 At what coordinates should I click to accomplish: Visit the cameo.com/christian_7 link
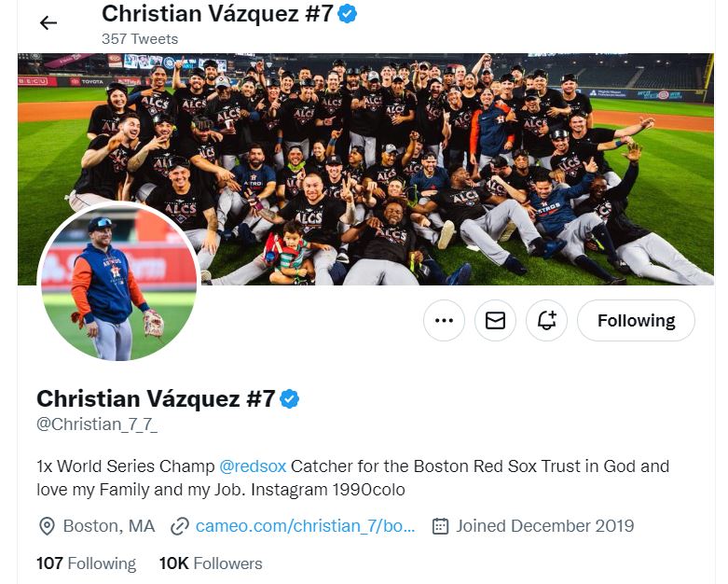305,526
